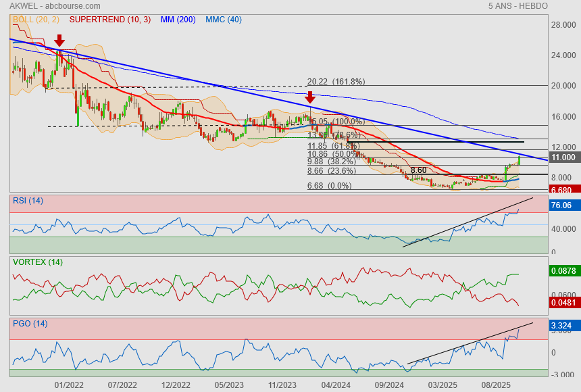Click the RSI value badge 76.06
The width and height of the screenshot is (581, 392).
562,205
